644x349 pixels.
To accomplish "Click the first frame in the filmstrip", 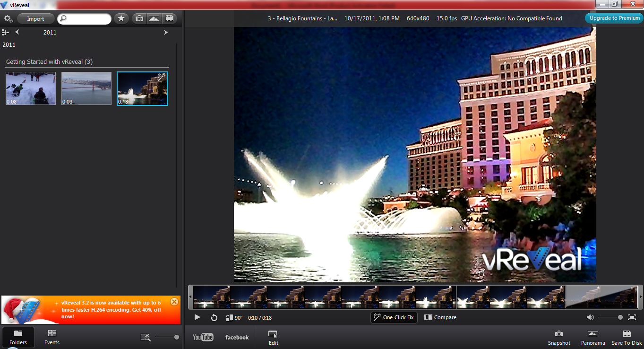I will (x=212, y=297).
